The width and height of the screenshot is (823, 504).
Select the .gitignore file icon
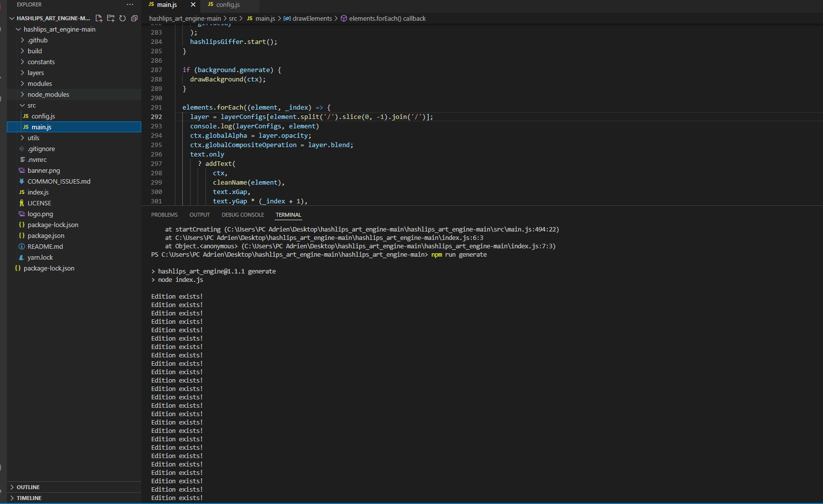22,149
